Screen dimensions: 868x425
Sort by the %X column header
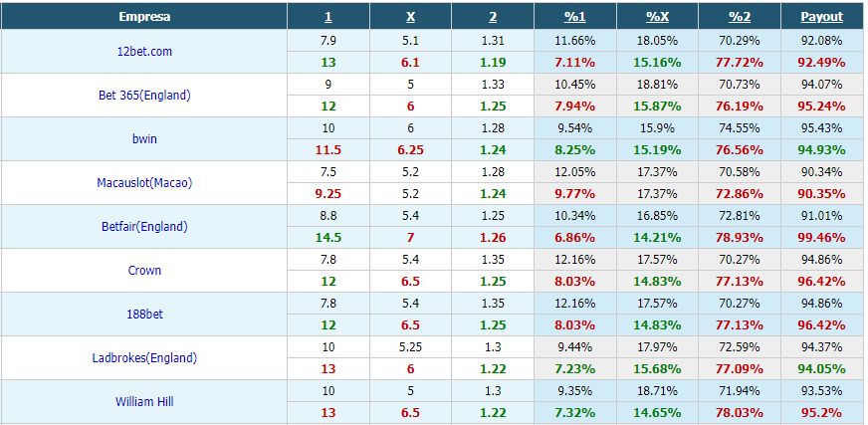(657, 17)
